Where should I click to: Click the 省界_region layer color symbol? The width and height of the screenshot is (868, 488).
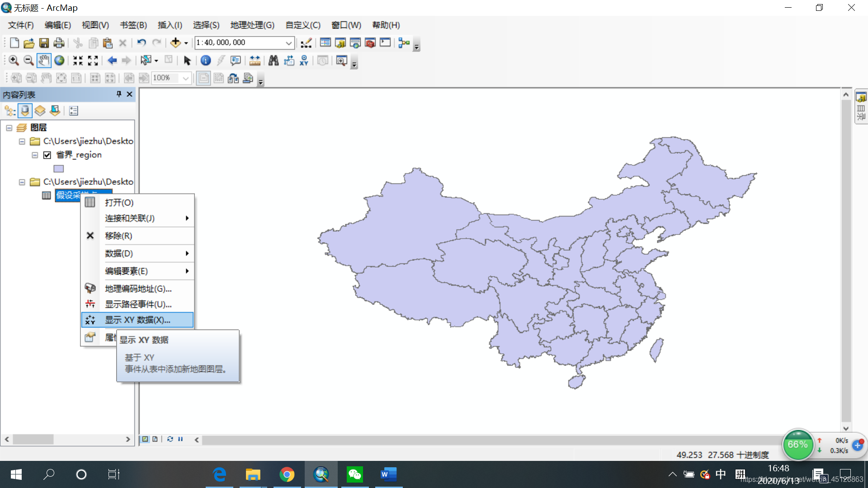click(x=59, y=169)
